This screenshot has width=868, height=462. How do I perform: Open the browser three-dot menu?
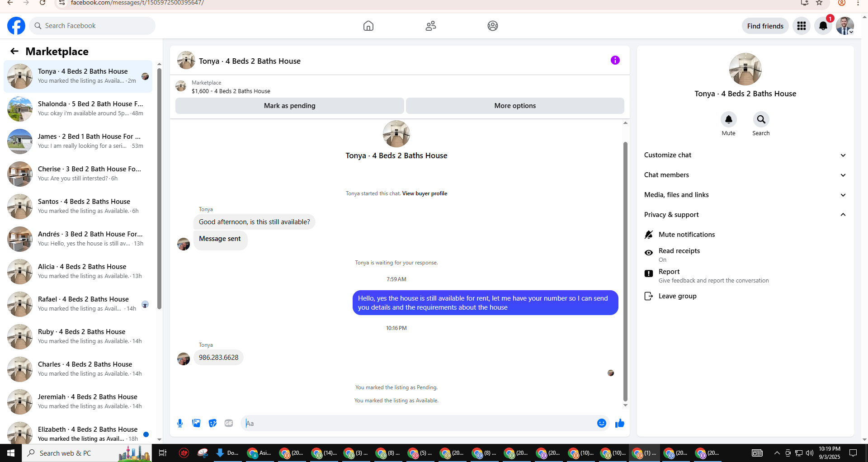(858, 3)
